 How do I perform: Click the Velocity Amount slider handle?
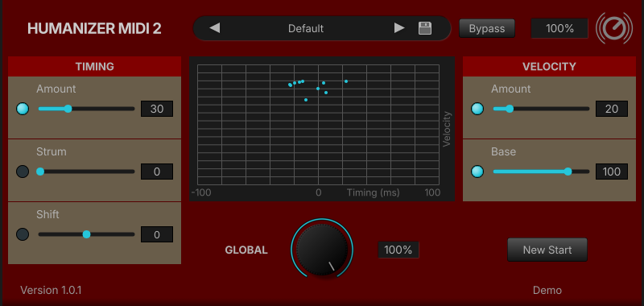point(510,109)
